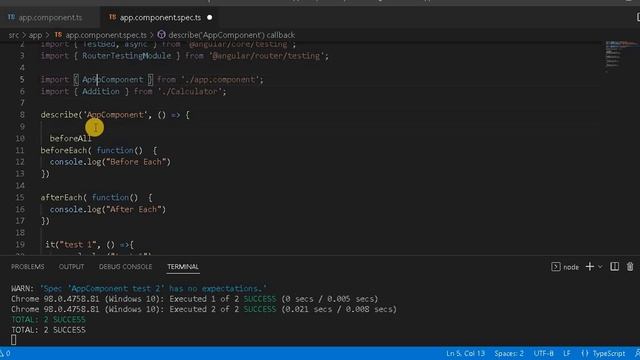
Task: Click the node terminal shell icon
Action: (x=555, y=267)
